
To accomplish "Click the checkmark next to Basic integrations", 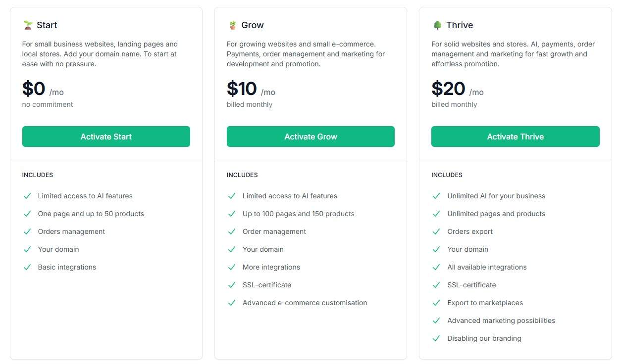I will 27,267.
